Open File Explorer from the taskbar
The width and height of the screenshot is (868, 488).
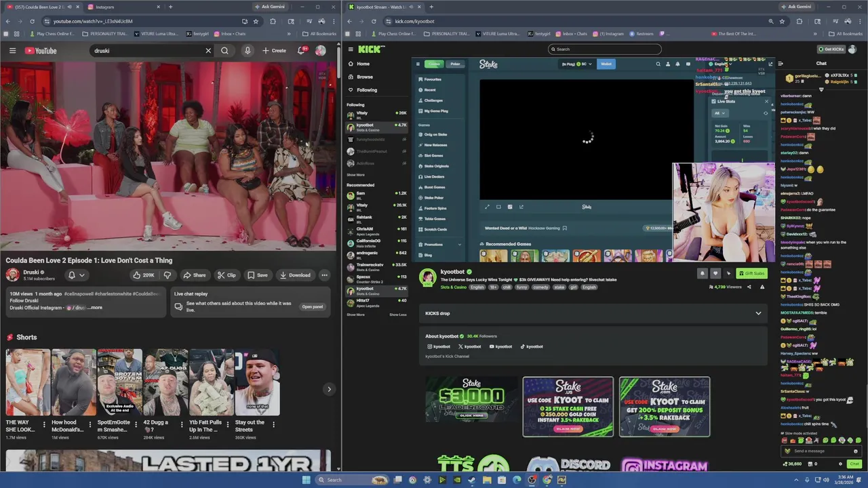pos(487,480)
